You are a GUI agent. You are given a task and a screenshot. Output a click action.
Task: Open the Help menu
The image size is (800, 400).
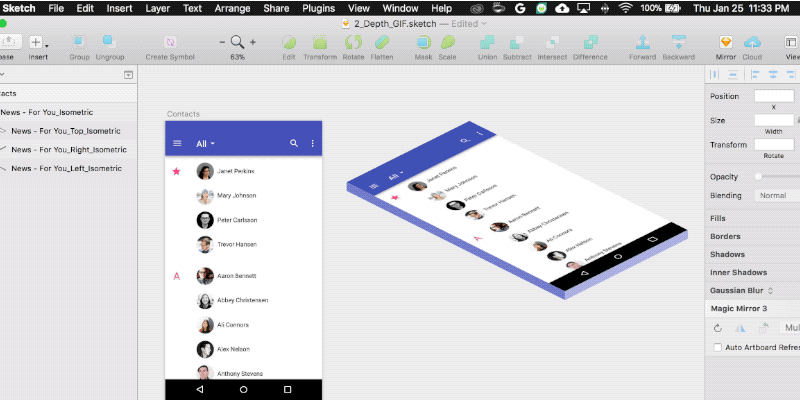pyautogui.click(x=441, y=8)
